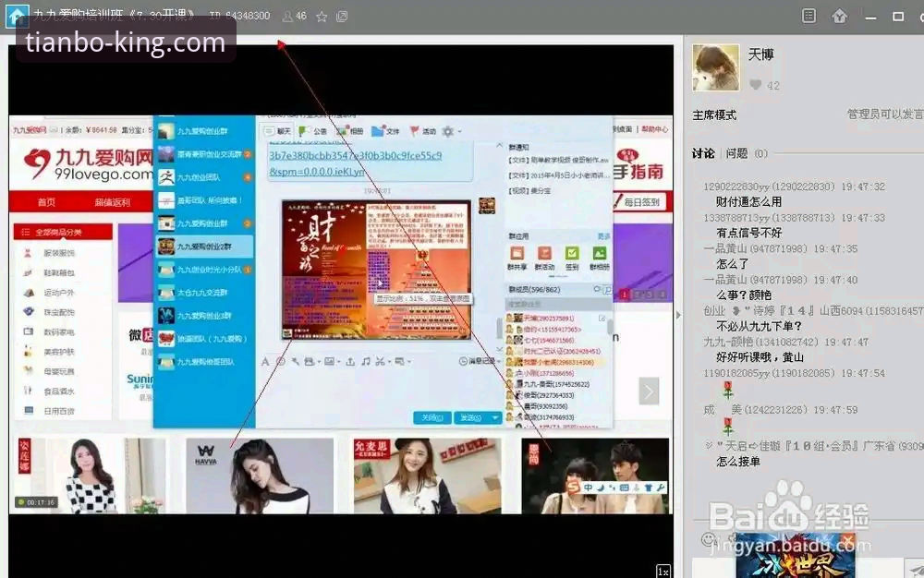Open the 消息记录 history dropdown
The width and height of the screenshot is (924, 578).
480,361
